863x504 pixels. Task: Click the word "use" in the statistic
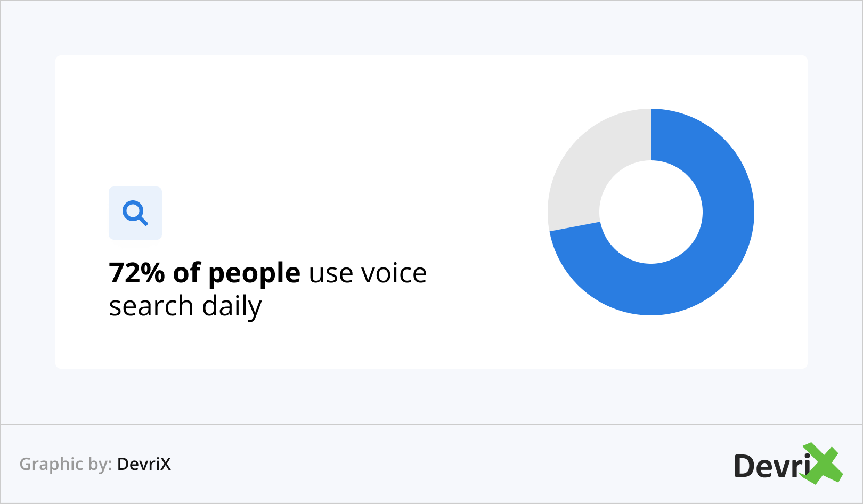pos(331,274)
